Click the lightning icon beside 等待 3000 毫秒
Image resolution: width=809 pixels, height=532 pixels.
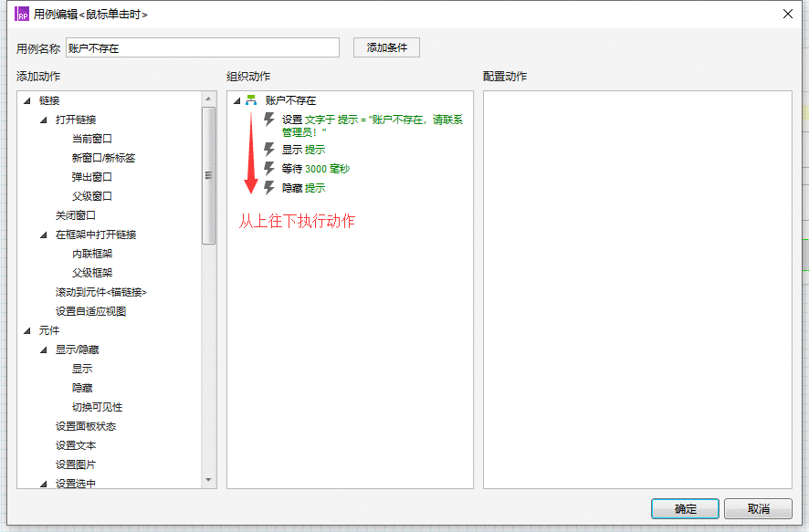coord(268,169)
